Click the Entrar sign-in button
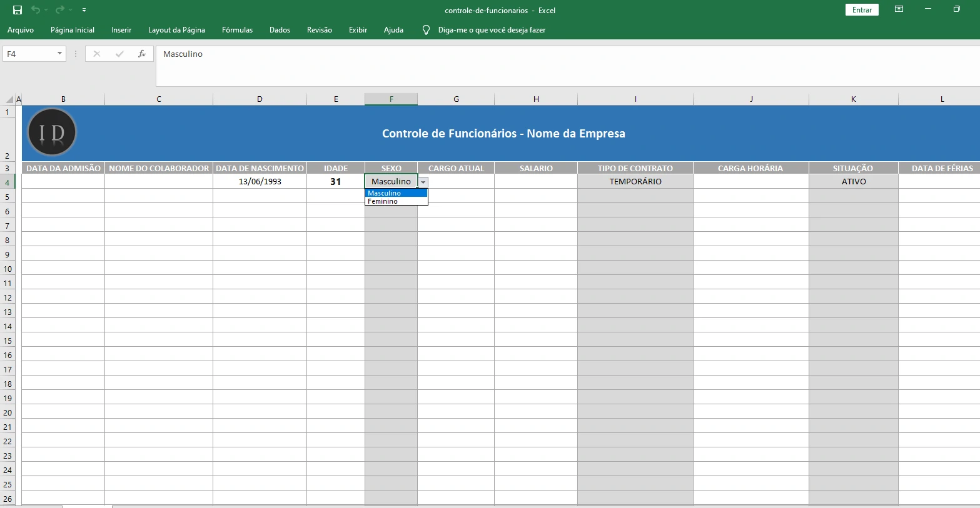This screenshot has height=508, width=980. coord(861,9)
